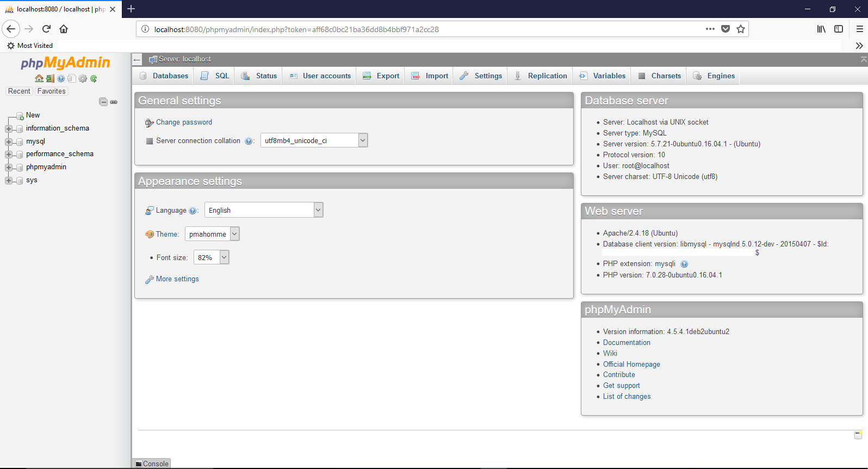Open the Engines tab

pos(714,76)
